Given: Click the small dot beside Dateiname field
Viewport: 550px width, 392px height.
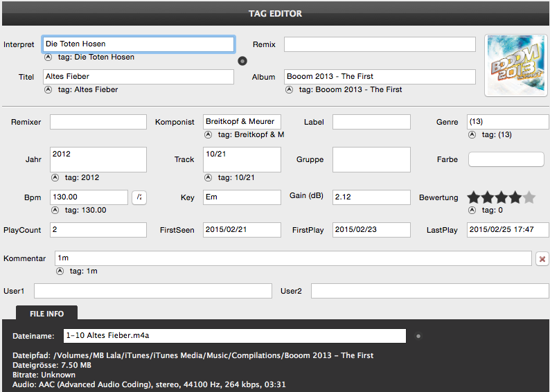Looking at the screenshot, I should pyautogui.click(x=418, y=337).
